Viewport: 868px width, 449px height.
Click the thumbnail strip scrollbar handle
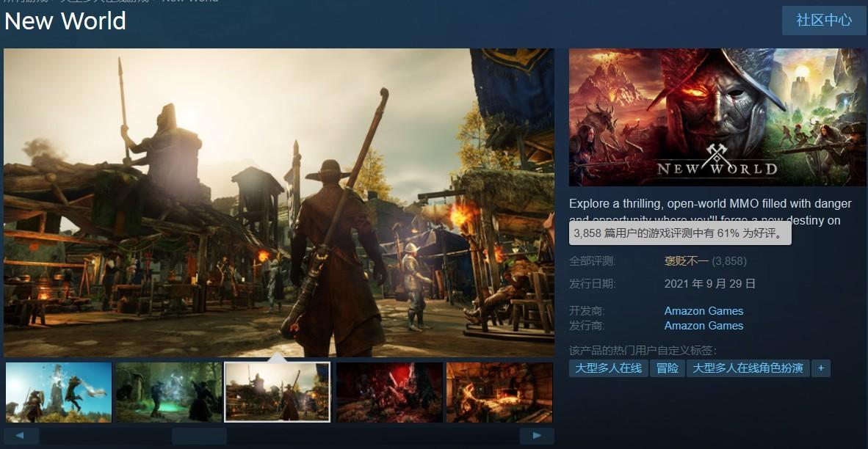pos(199,436)
